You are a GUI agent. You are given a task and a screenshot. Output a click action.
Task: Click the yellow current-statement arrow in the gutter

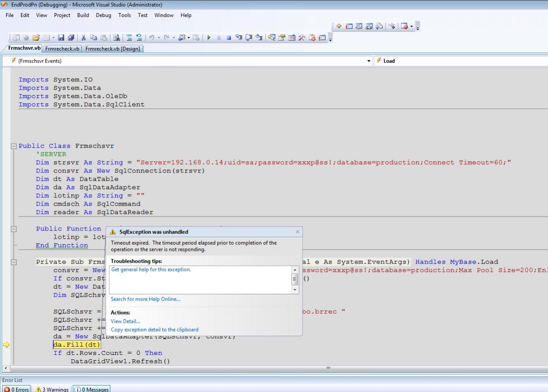6,345
